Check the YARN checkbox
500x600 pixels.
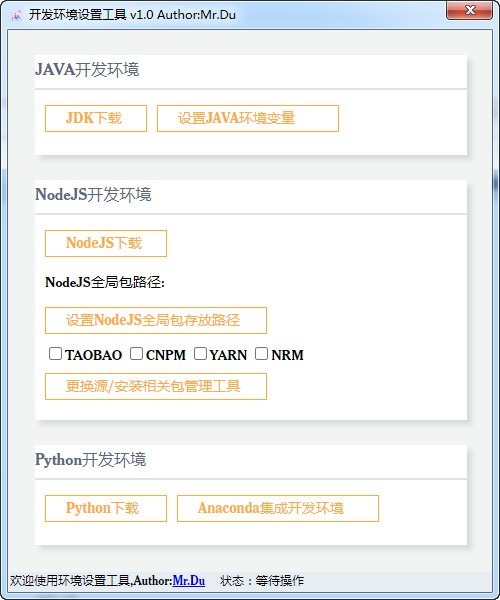pos(200,354)
